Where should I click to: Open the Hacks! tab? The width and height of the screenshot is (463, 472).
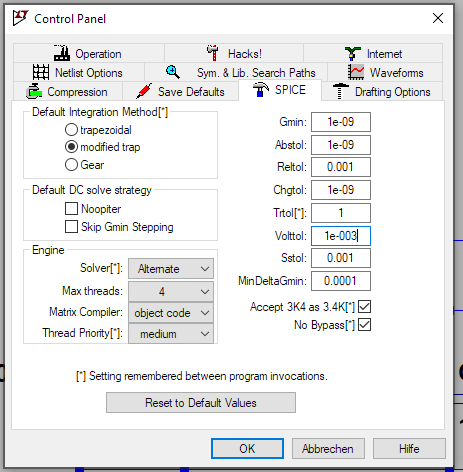pyautogui.click(x=234, y=53)
